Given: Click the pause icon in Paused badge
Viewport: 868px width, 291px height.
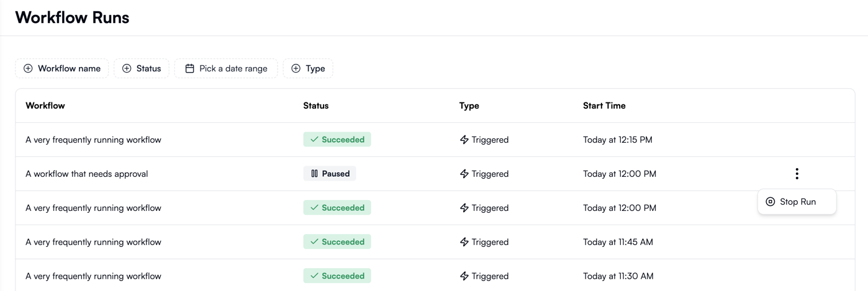Looking at the screenshot, I should (x=314, y=174).
